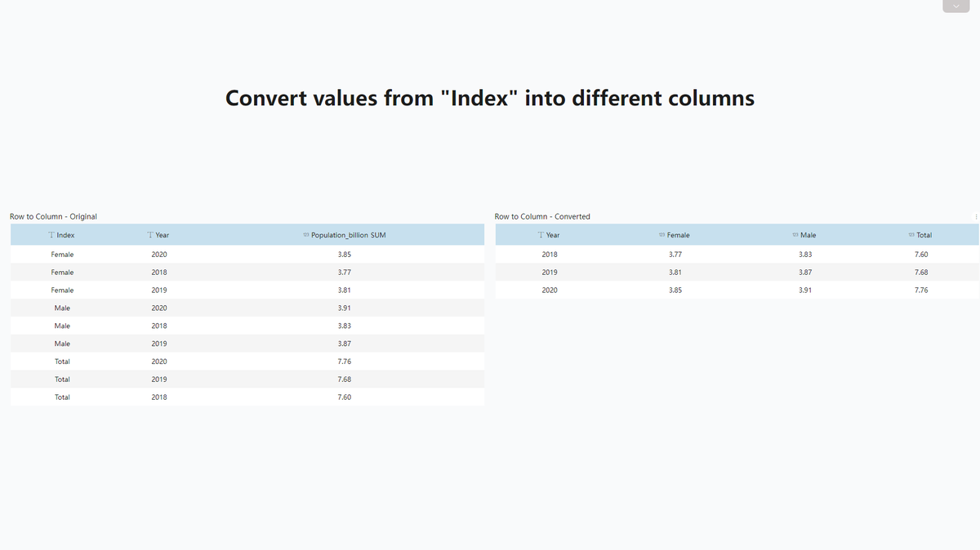This screenshot has width=980, height=550.
Task: Select Total cell in the 2018 row, Original table
Action: pyautogui.click(x=62, y=397)
